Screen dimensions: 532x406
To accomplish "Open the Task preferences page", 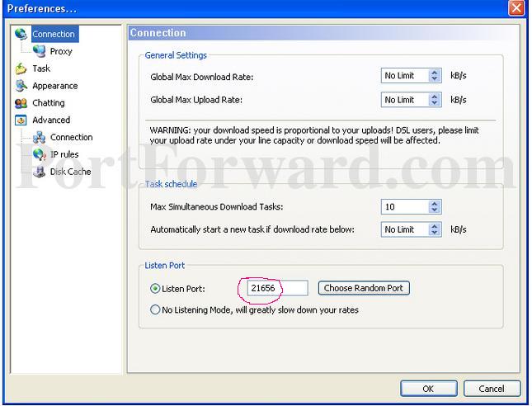I will point(41,68).
